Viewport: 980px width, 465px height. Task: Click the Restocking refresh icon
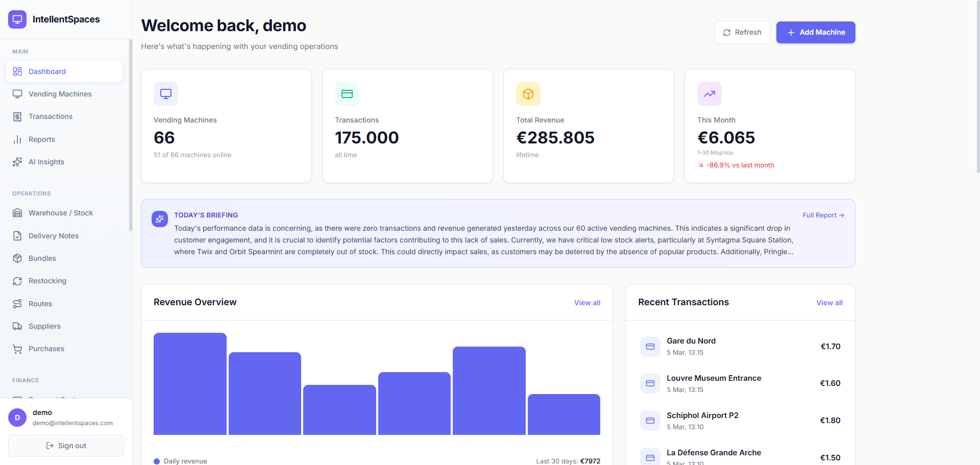17,281
